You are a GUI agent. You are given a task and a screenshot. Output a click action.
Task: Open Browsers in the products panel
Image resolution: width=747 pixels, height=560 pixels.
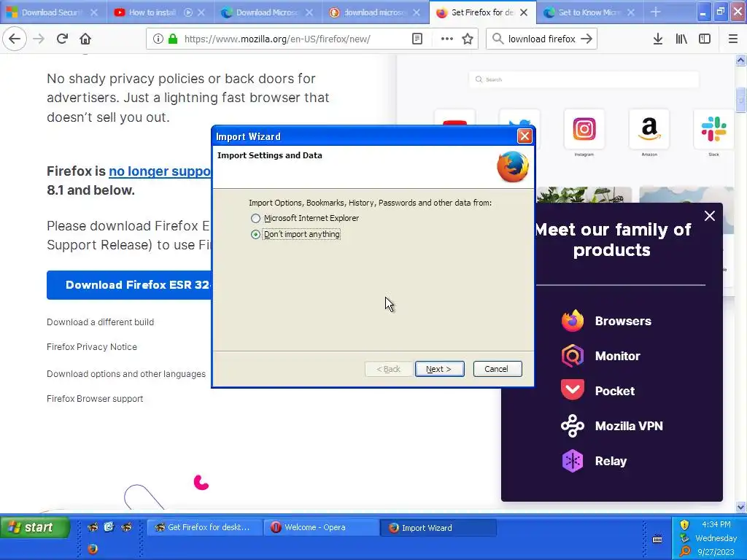606,321
